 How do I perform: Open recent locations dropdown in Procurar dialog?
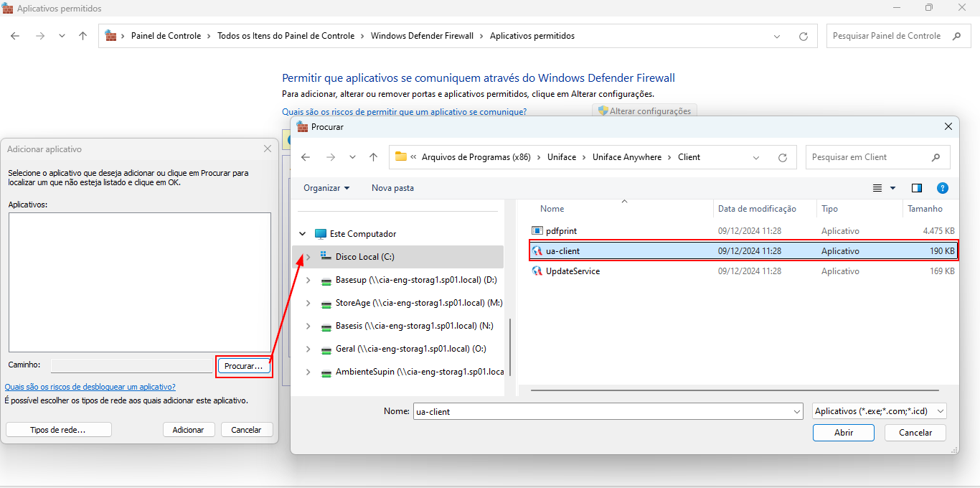[352, 157]
